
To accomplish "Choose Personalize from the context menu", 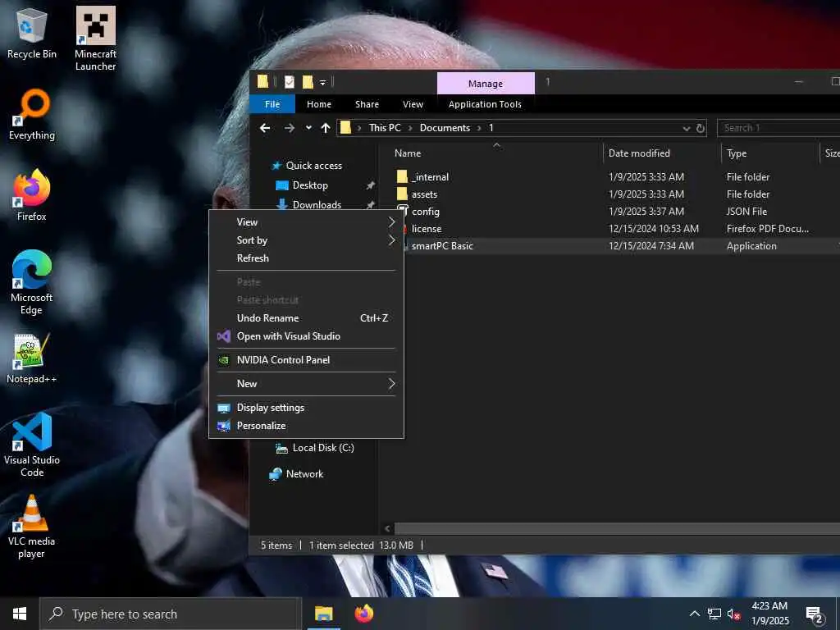I will 307,426.
